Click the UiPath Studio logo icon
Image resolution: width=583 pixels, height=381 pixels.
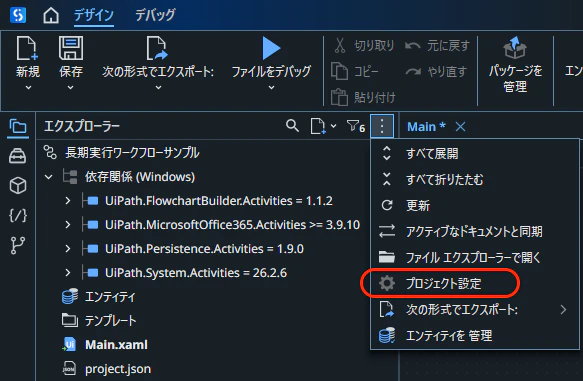click(x=18, y=15)
